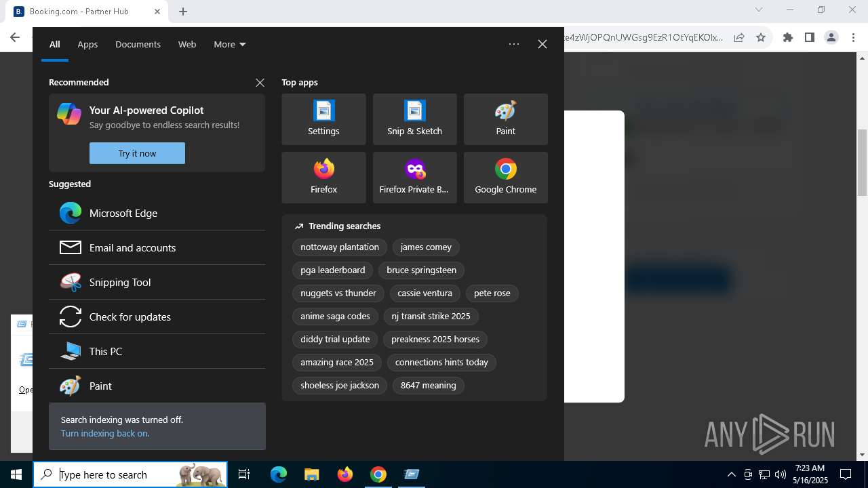This screenshot has width=868, height=488.
Task: Search trending amazing race 2025
Action: pyautogui.click(x=337, y=362)
